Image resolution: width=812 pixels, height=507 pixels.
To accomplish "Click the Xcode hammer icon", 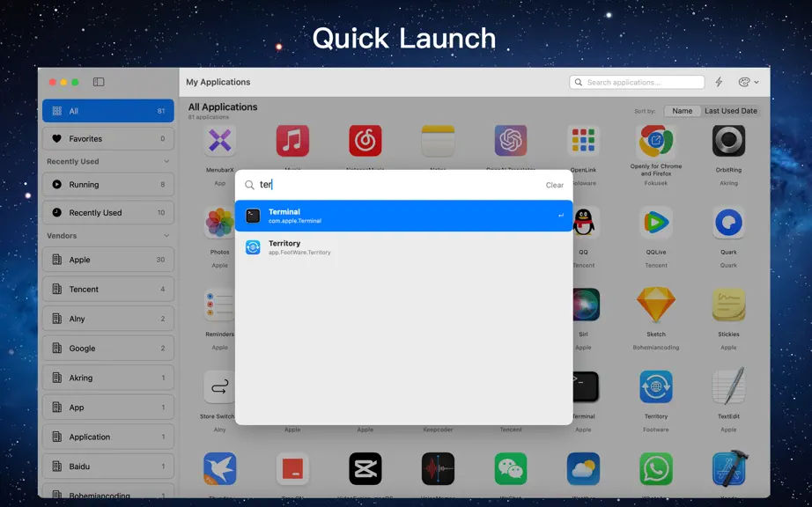I will 730,468.
